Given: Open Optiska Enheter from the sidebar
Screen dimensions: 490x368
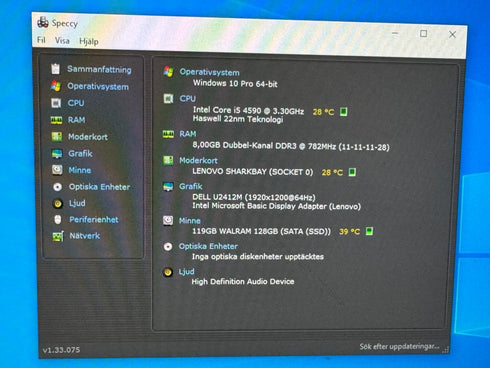Looking at the screenshot, I should coord(99,187).
